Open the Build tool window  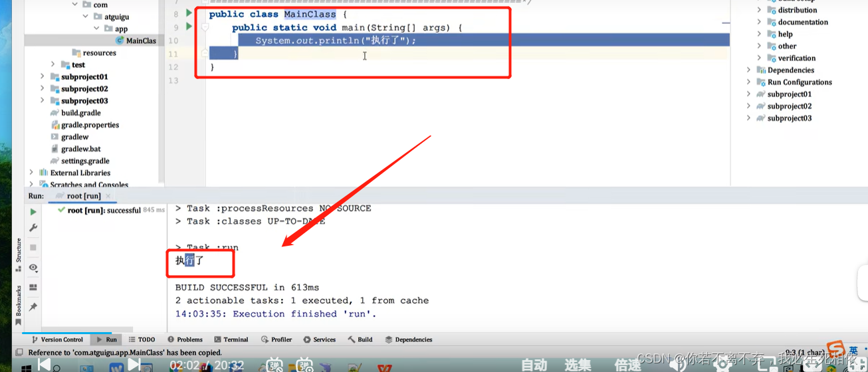tap(360, 339)
